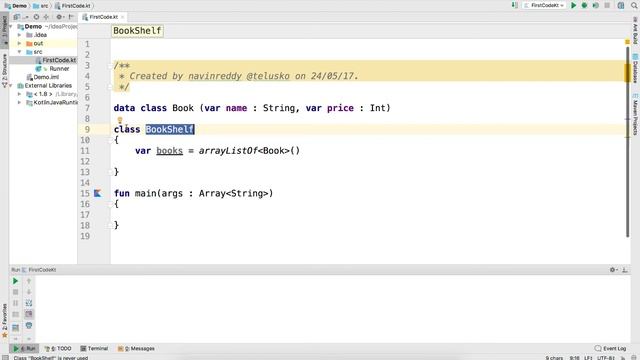The width and height of the screenshot is (640, 360).
Task: Collapse the Demo project root node
Action: [x=11, y=27]
